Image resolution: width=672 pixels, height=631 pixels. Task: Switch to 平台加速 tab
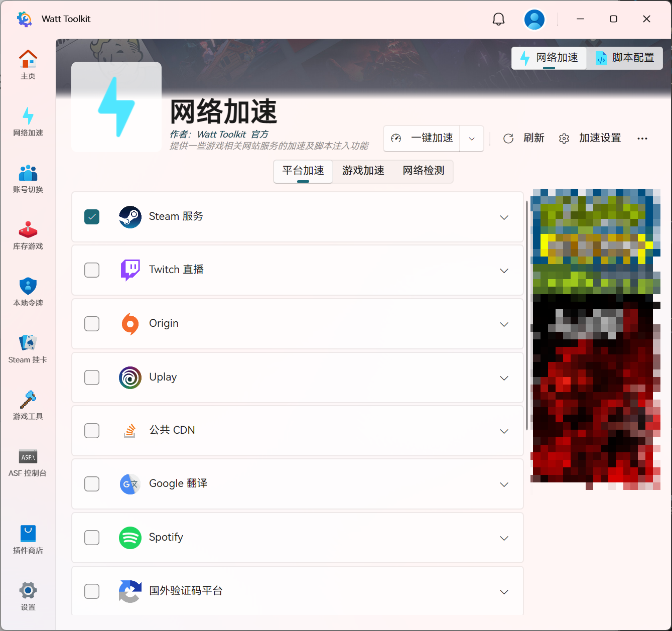click(303, 171)
